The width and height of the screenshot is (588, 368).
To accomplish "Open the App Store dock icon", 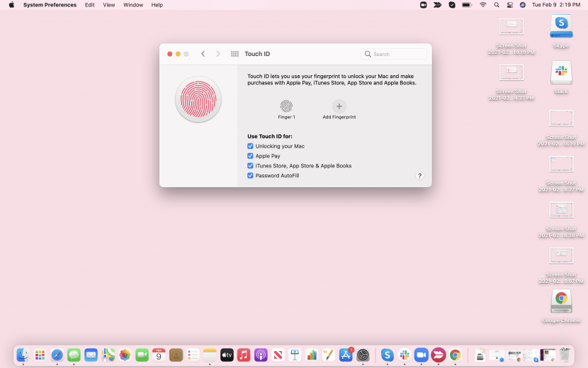I will (346, 355).
